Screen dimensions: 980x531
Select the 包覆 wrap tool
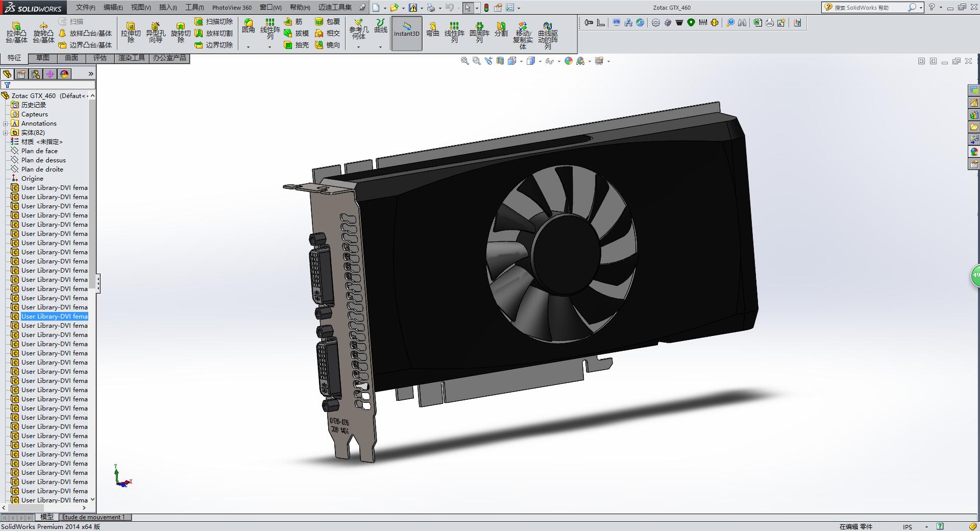(328, 21)
